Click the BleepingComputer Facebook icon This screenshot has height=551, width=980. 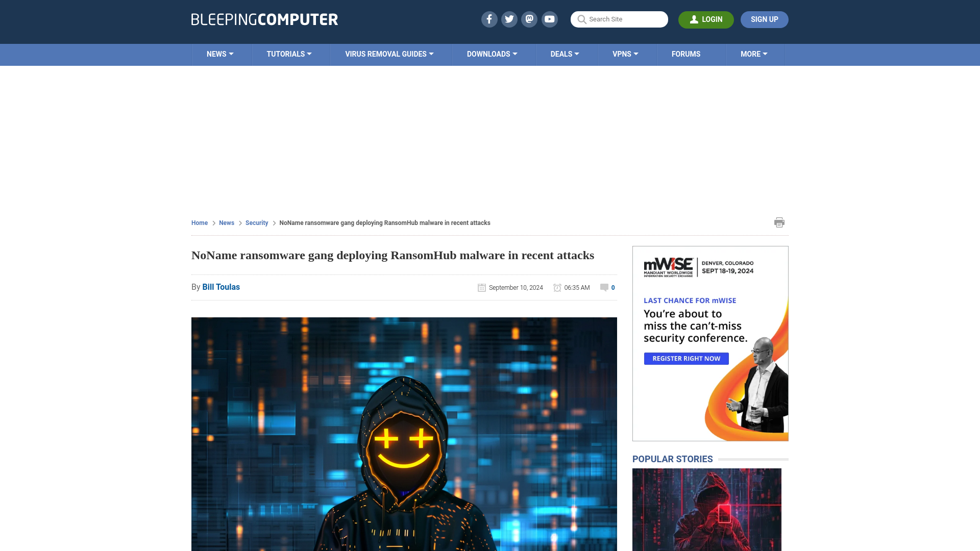pyautogui.click(x=489, y=19)
